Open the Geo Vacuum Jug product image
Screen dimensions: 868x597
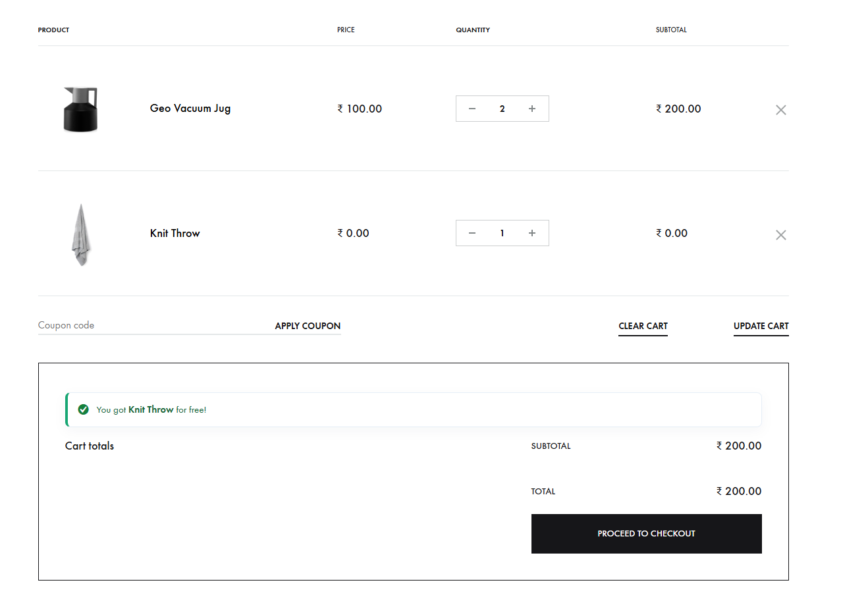80,109
